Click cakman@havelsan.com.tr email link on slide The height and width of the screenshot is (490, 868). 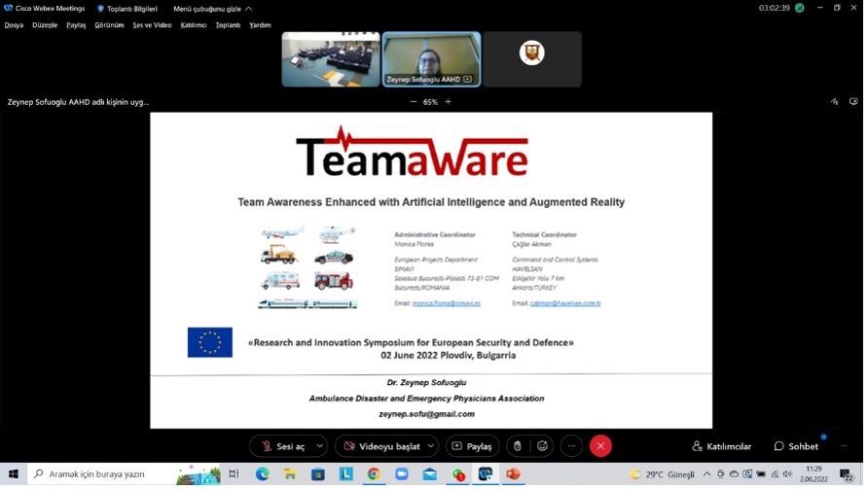565,303
